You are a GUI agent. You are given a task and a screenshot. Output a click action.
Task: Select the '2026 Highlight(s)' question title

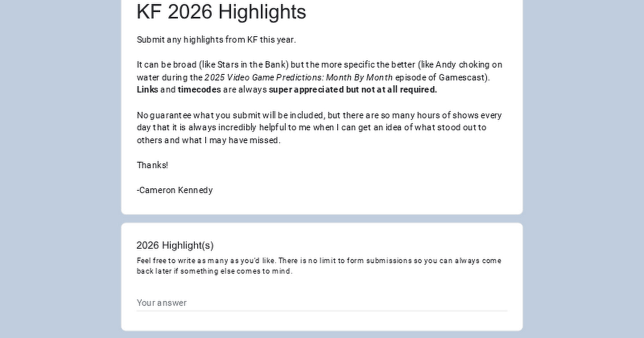point(175,245)
